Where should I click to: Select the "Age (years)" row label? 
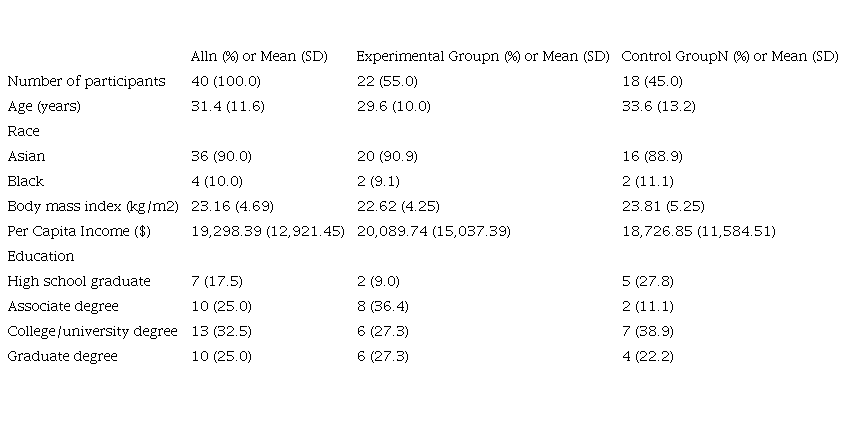coord(44,106)
